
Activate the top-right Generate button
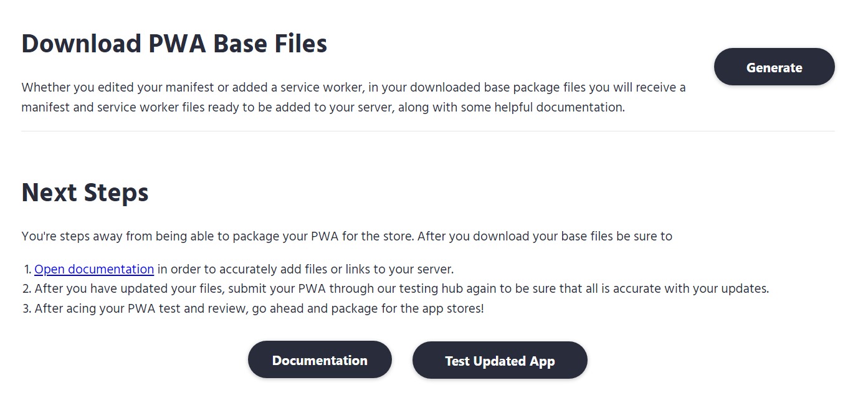tap(774, 67)
